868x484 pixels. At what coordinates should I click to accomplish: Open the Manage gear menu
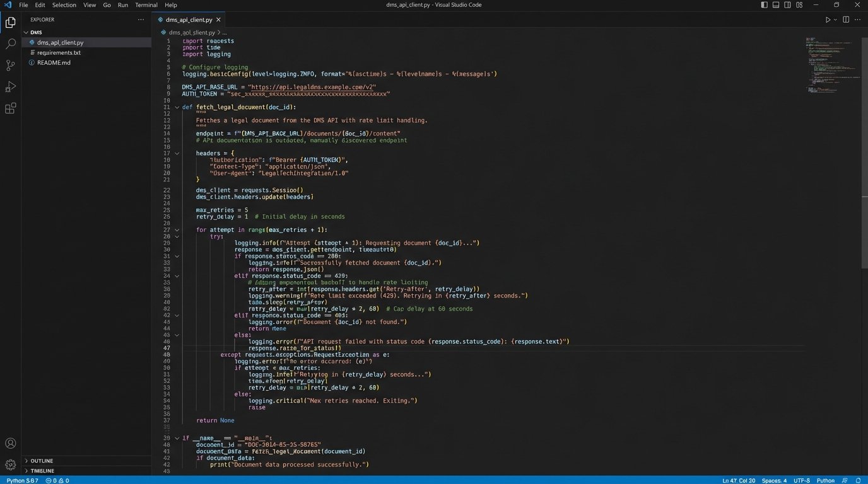tap(11, 465)
